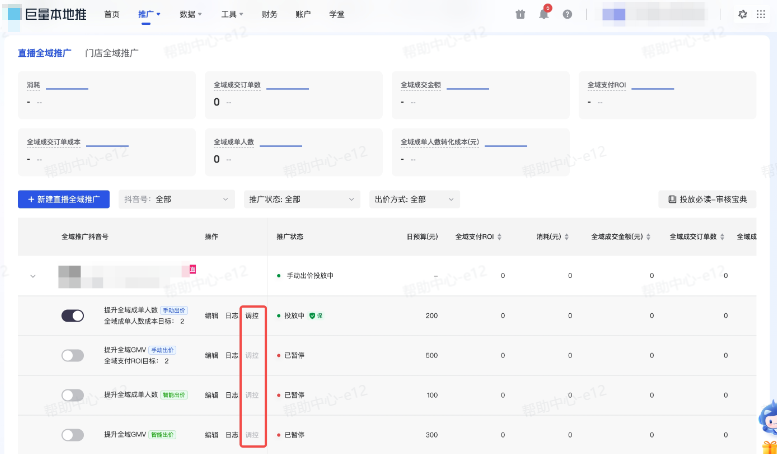Open the 抖音号 filter dropdown

(x=176, y=199)
